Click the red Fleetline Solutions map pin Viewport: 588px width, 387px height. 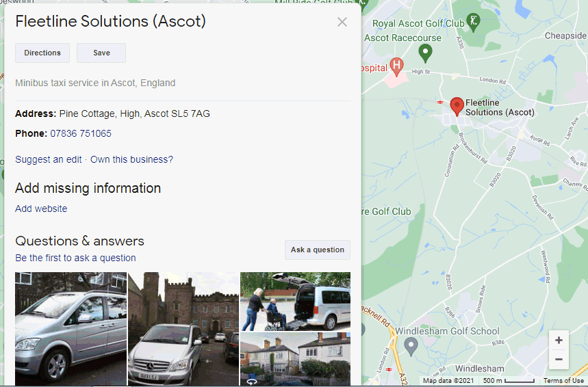point(457,107)
